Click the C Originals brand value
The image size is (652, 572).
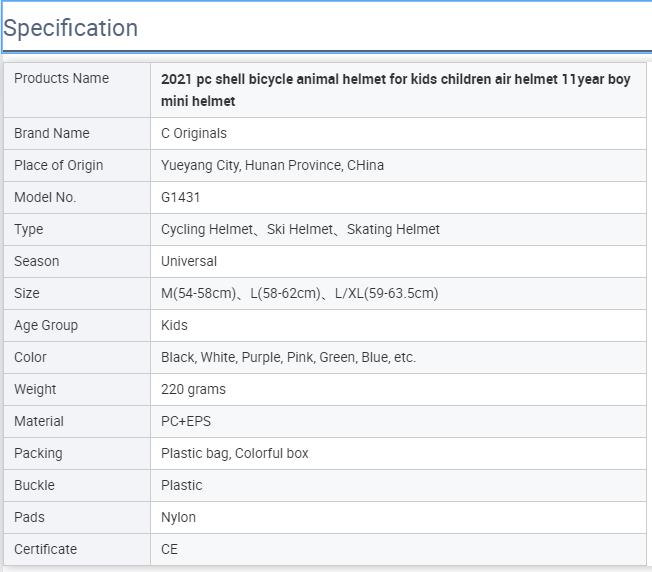(x=194, y=133)
